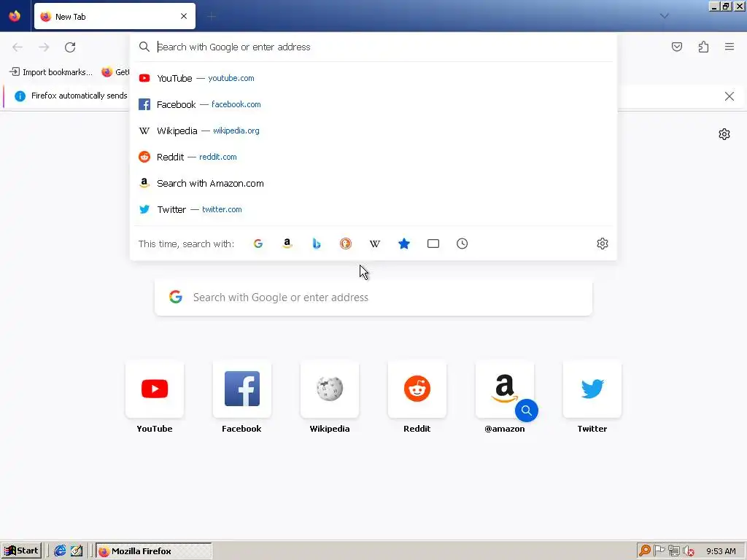The width and height of the screenshot is (747, 560).
Task: Click the network computers tray icon
Action: [x=673, y=551]
